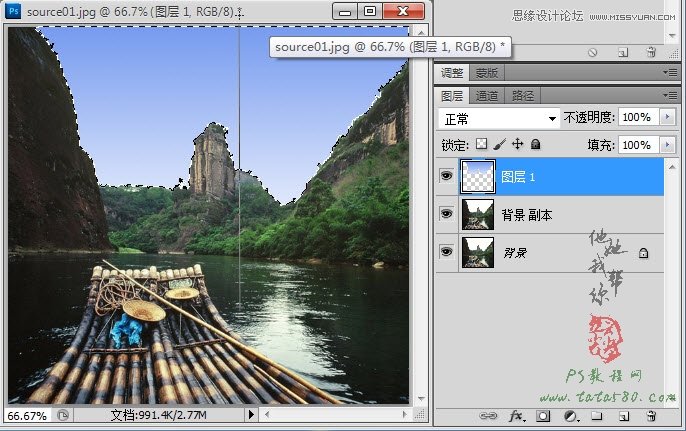Open the status bar info arrow menu
Screen dimensions: 686x431
tap(251, 414)
